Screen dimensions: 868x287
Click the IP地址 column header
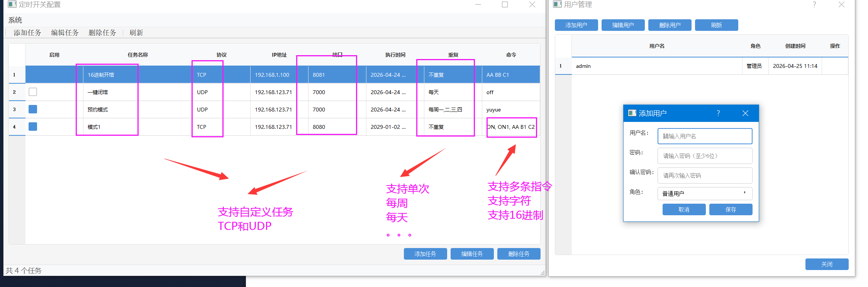pyautogui.click(x=279, y=55)
